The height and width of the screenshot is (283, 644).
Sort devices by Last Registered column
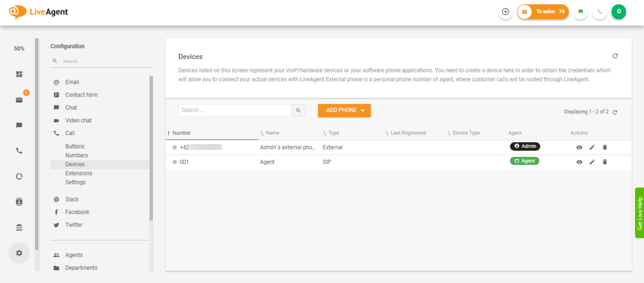(408, 133)
